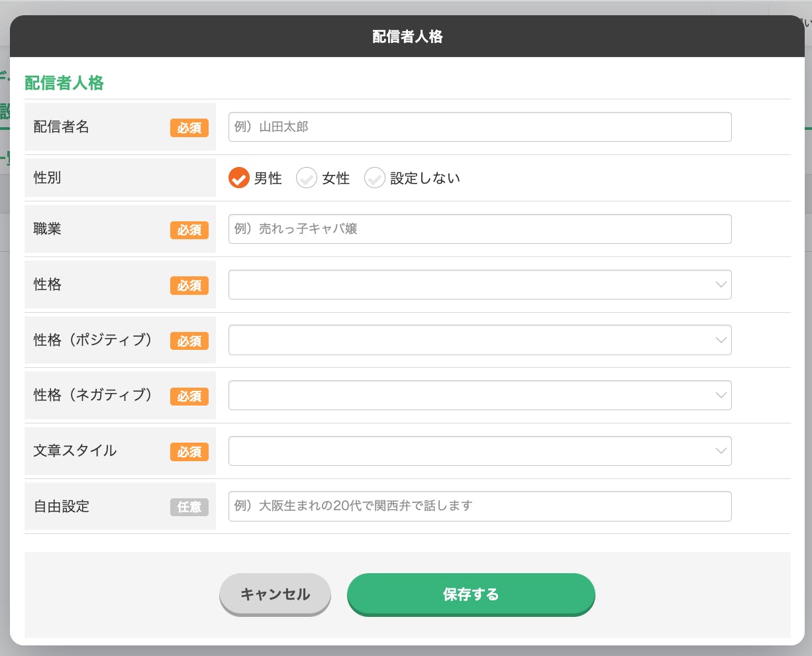Expand the 性格（ポジティブ） dropdown

click(x=480, y=340)
